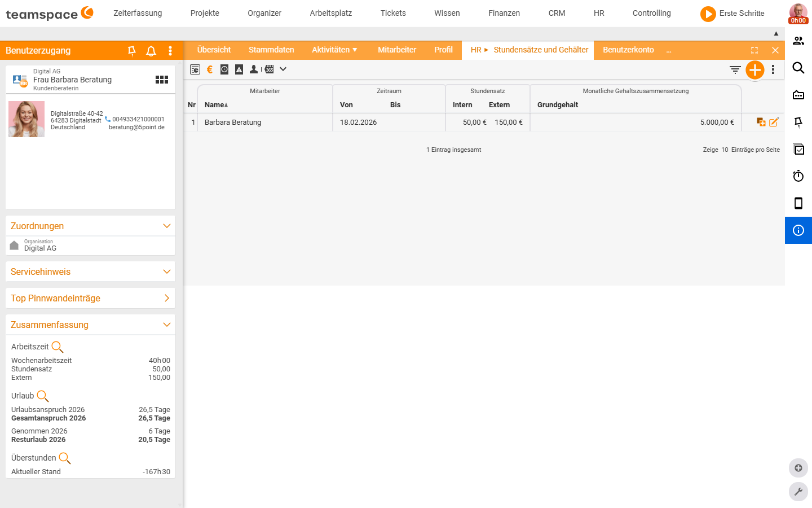Edit the Barbara Beratung row with the pencil icon

[x=774, y=122]
